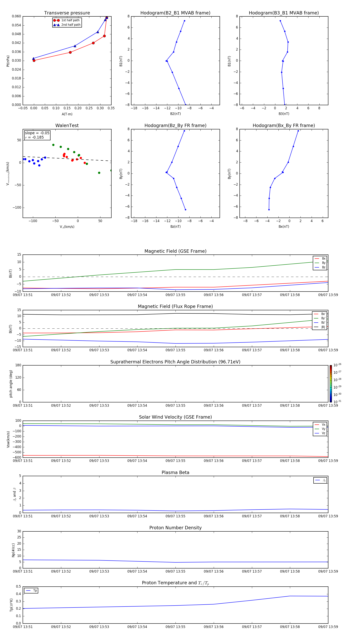
Task: Click the 'Bx'' legend entry in Flux Rope plot
Action: point(320,314)
